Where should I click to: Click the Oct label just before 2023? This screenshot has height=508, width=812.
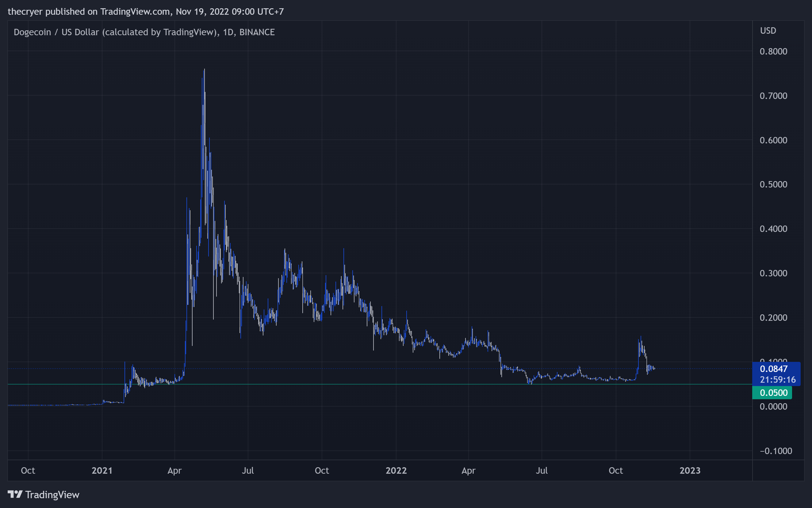[x=616, y=470]
